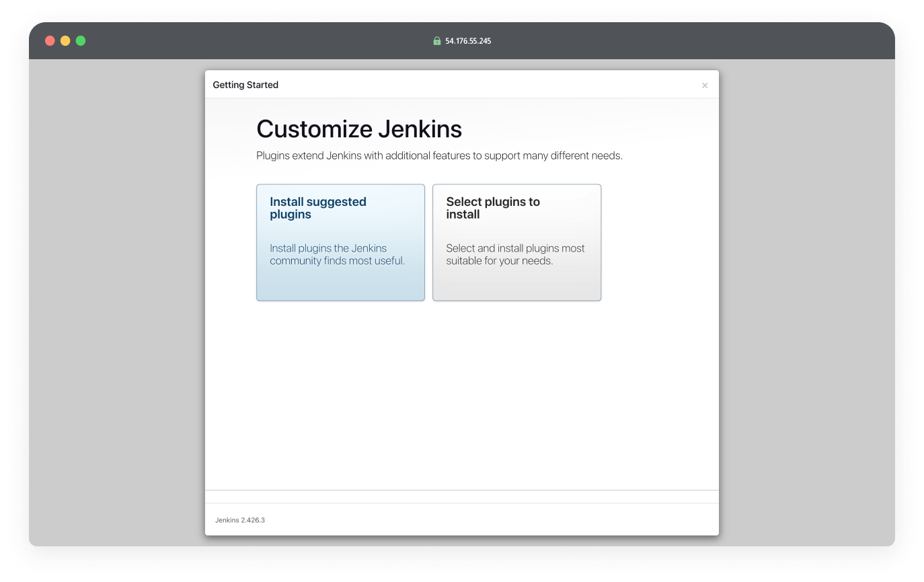
Task: Click the Customize Jenkins heading
Action: click(359, 129)
